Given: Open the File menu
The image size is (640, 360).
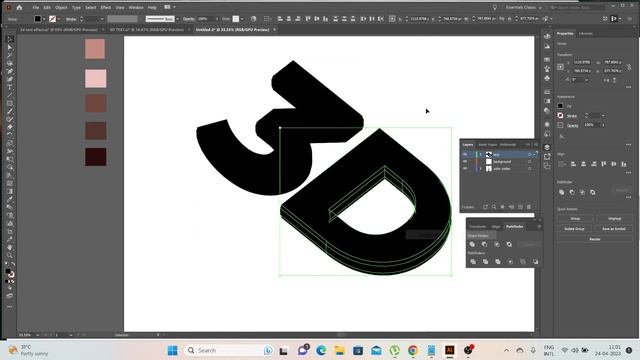Looking at the screenshot, I should [x=36, y=7].
